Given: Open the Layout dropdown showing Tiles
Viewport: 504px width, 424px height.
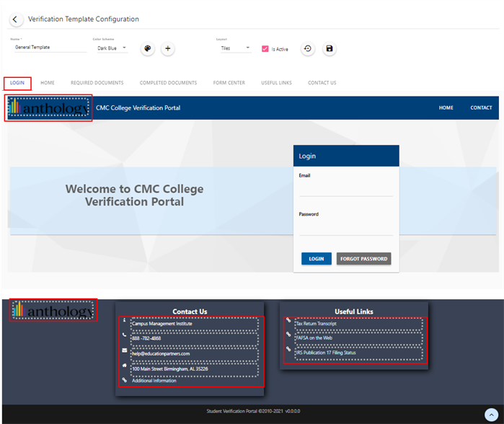Looking at the screenshot, I should 236,48.
